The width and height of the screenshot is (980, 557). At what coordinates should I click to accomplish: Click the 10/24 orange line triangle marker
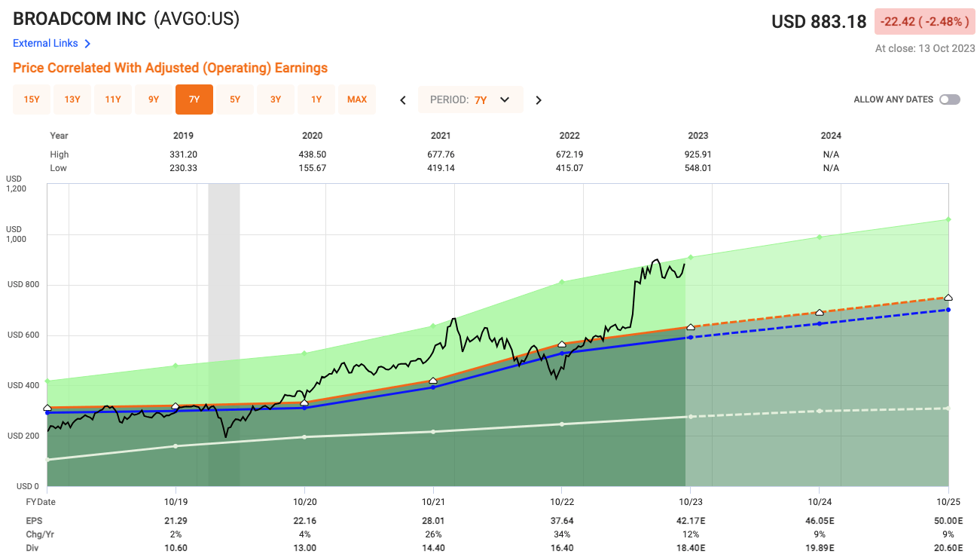(x=820, y=312)
